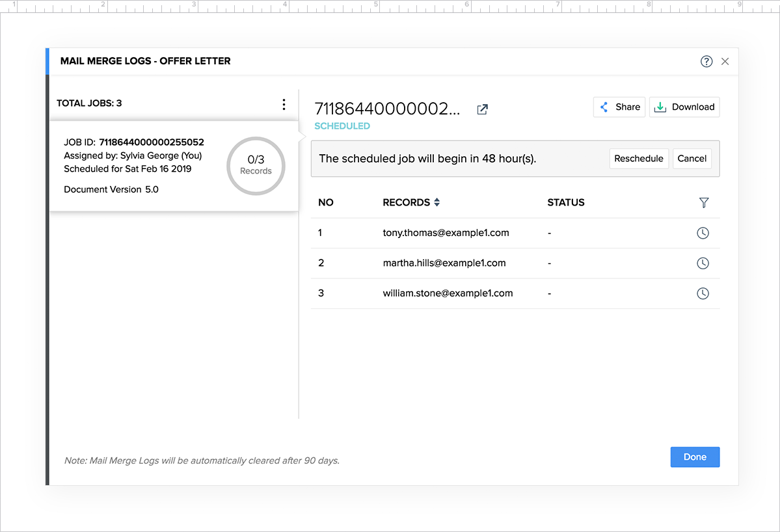
Task: Click clock icon for martha.hills row
Action: pos(703,263)
